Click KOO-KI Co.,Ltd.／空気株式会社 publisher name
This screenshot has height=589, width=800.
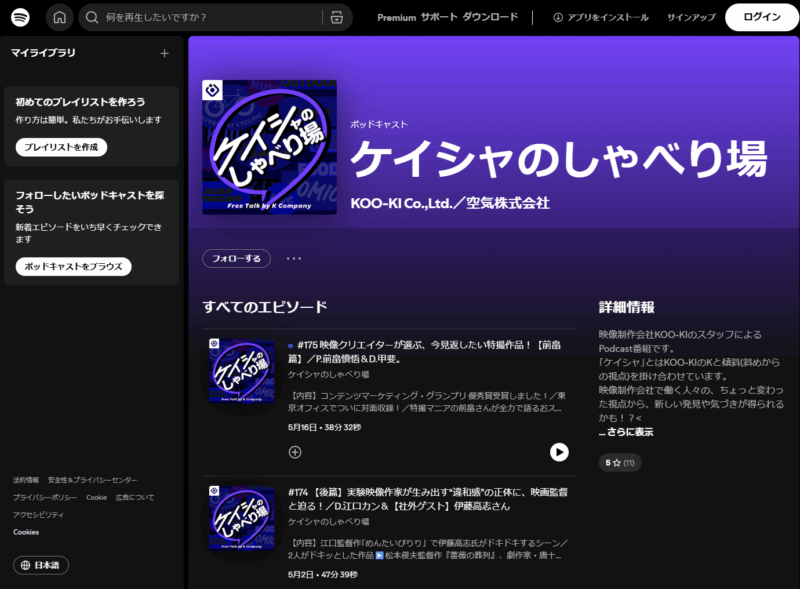point(450,203)
